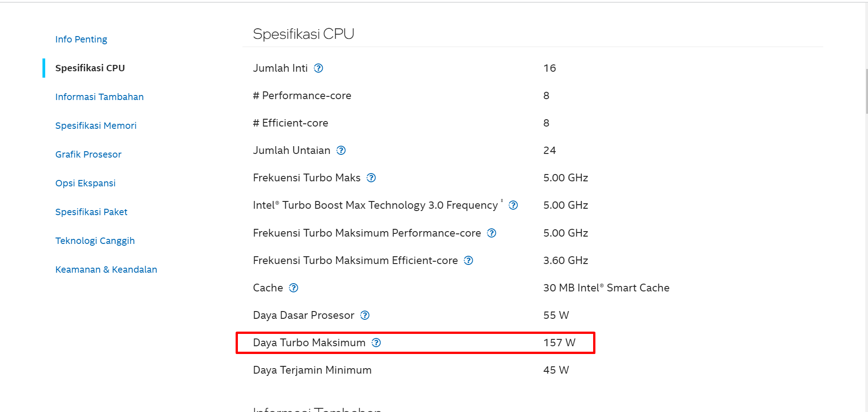
Task: Click Opsi Ekspansi in sidebar
Action: coord(85,183)
